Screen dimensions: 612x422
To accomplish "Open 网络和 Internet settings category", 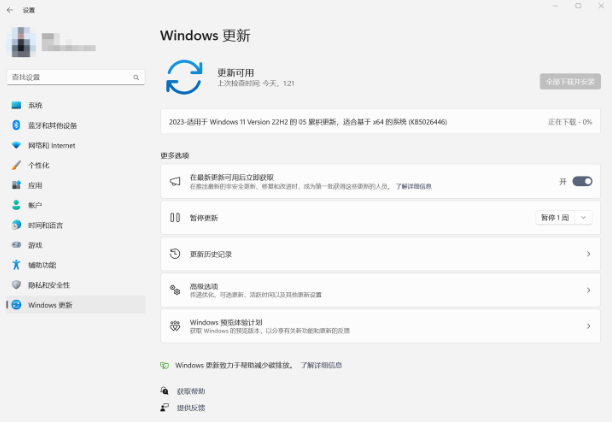I will pos(76,145).
